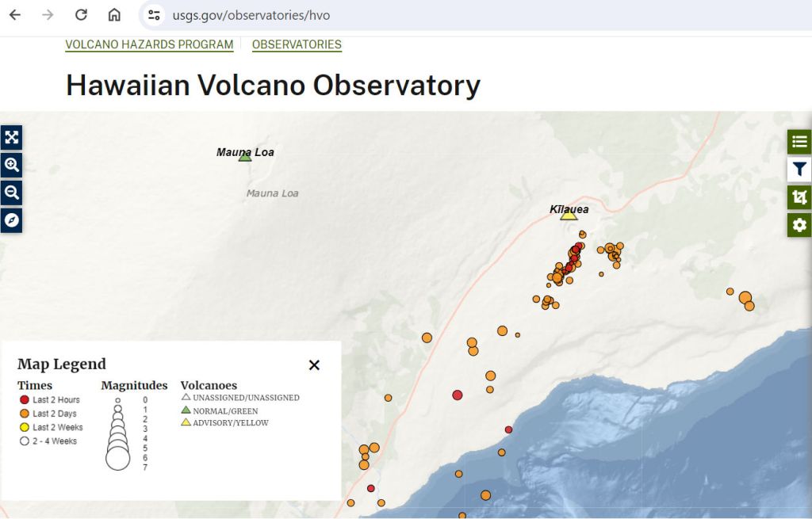Viewport: 812px width, 519px height.
Task: Click the fullscreen expand map icon
Action: tap(11, 137)
